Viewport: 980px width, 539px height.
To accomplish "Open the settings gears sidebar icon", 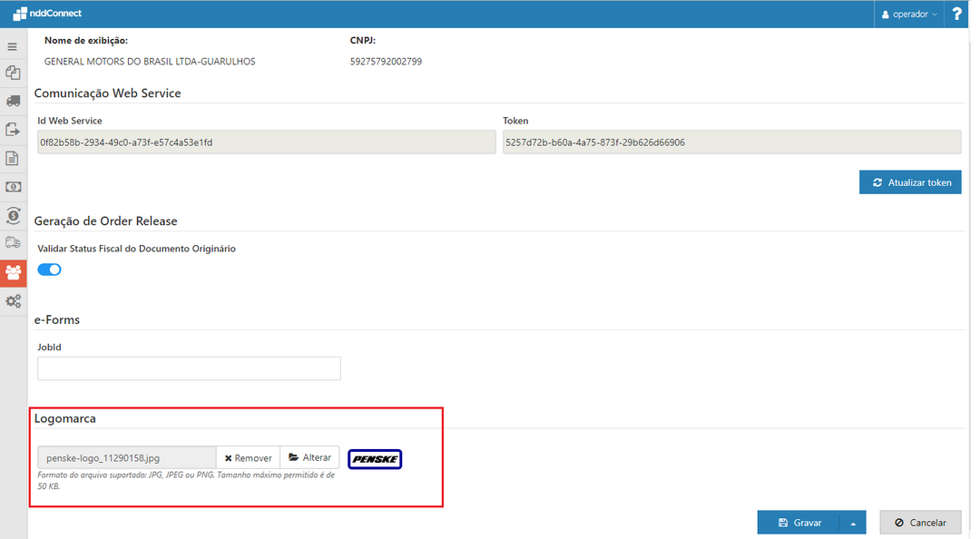I will pos(13,300).
